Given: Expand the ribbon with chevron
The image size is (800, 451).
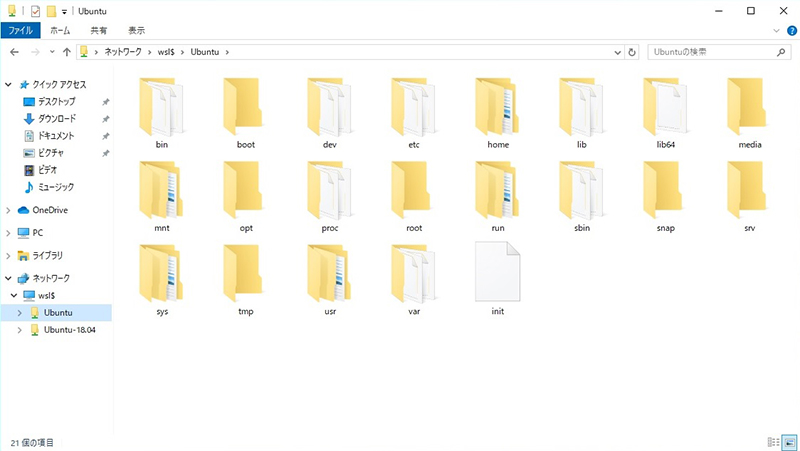Looking at the screenshot, I should click(x=777, y=31).
